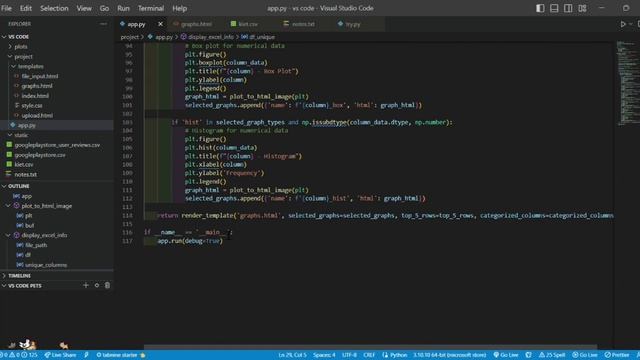Select app.py in explorer tree

coord(27,125)
